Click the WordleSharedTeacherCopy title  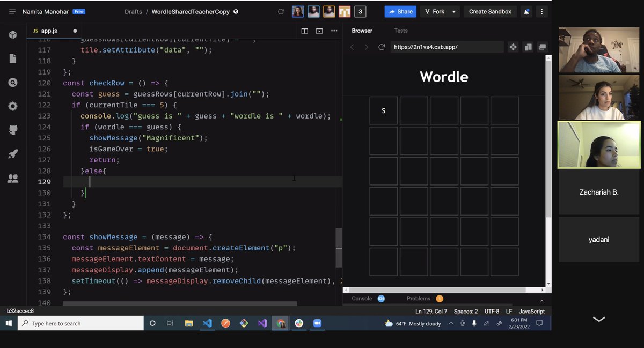click(x=191, y=11)
